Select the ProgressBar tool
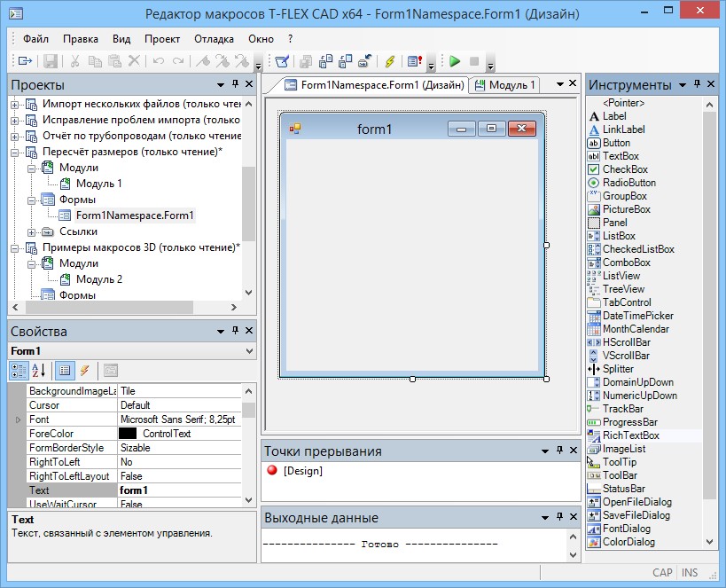 (x=630, y=422)
